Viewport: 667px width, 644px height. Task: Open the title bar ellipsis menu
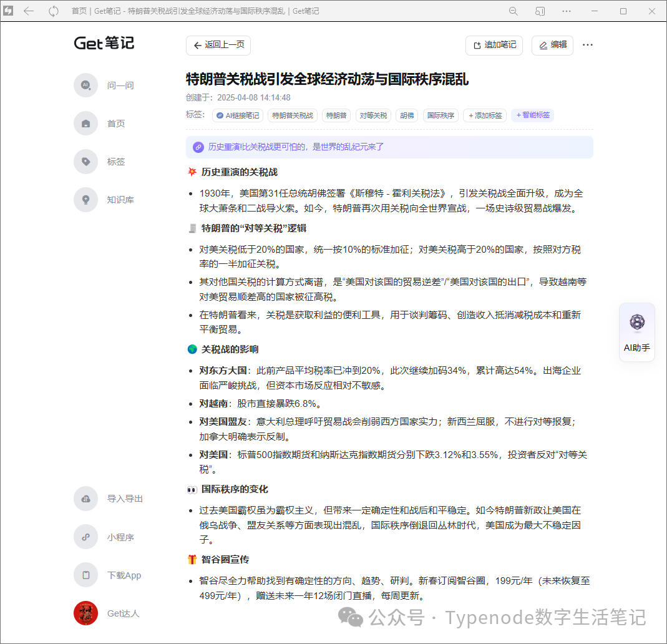coord(567,11)
